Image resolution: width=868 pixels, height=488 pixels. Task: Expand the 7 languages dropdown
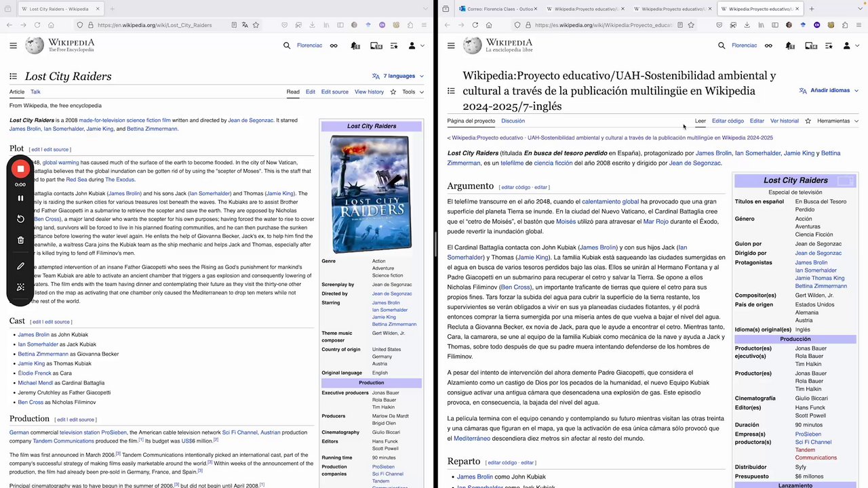(398, 76)
